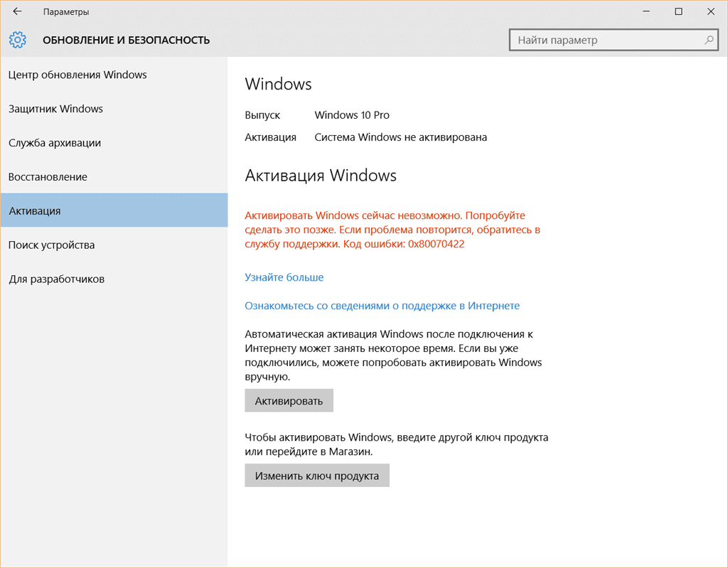Screen dimensions: 728x568
Task: Click the 'Выпуск' label
Action: point(262,115)
